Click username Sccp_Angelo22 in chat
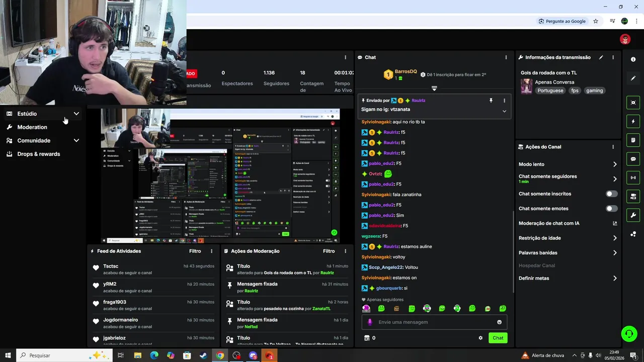This screenshot has height=362, width=644. [x=386, y=267]
